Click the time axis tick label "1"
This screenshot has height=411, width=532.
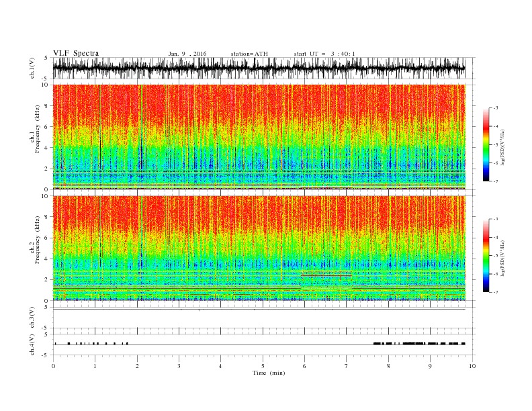[95, 366]
